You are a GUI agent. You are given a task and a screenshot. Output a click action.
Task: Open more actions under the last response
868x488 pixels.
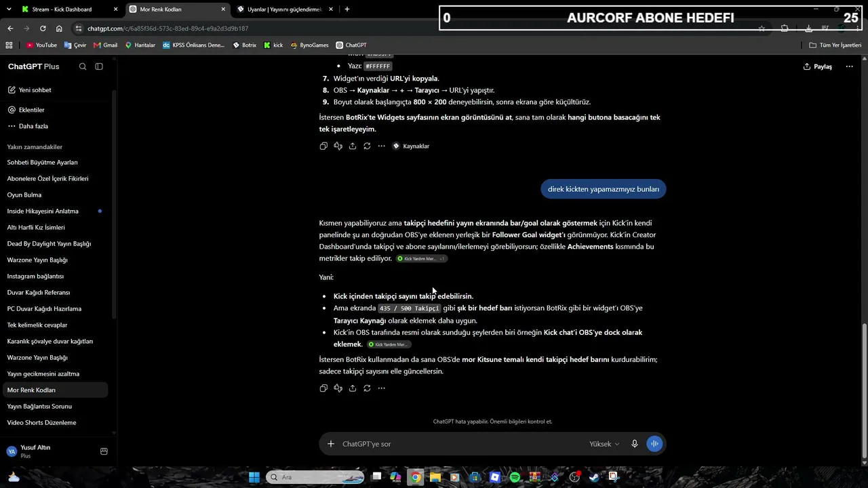click(x=381, y=388)
